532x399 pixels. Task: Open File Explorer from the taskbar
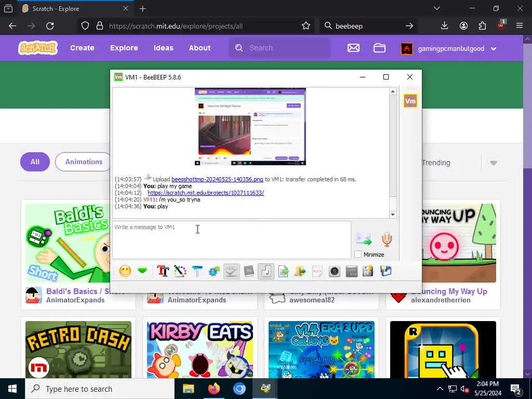click(188, 389)
